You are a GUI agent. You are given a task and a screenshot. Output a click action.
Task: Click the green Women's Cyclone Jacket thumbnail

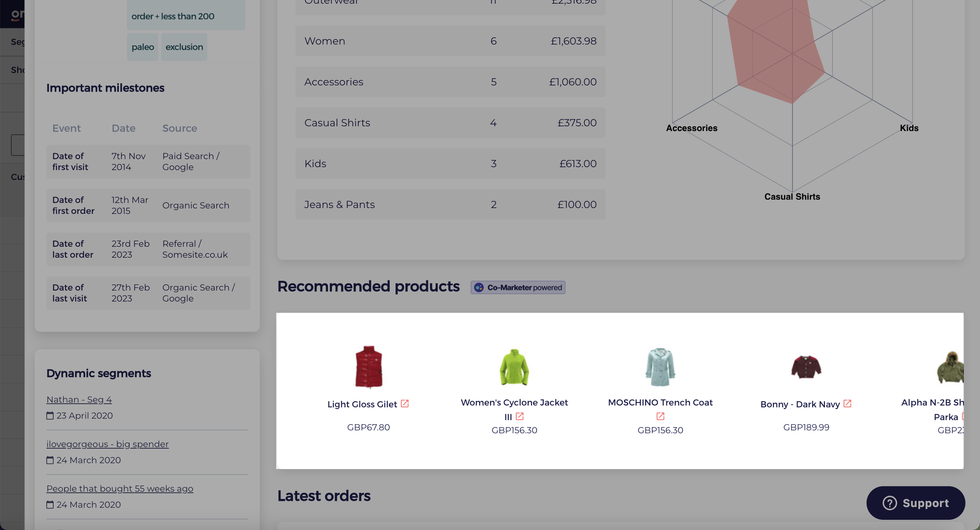click(x=514, y=368)
